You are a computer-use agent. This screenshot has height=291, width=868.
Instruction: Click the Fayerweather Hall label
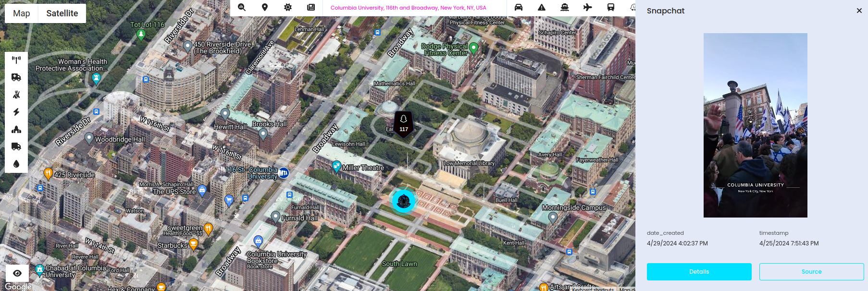pyautogui.click(x=597, y=160)
